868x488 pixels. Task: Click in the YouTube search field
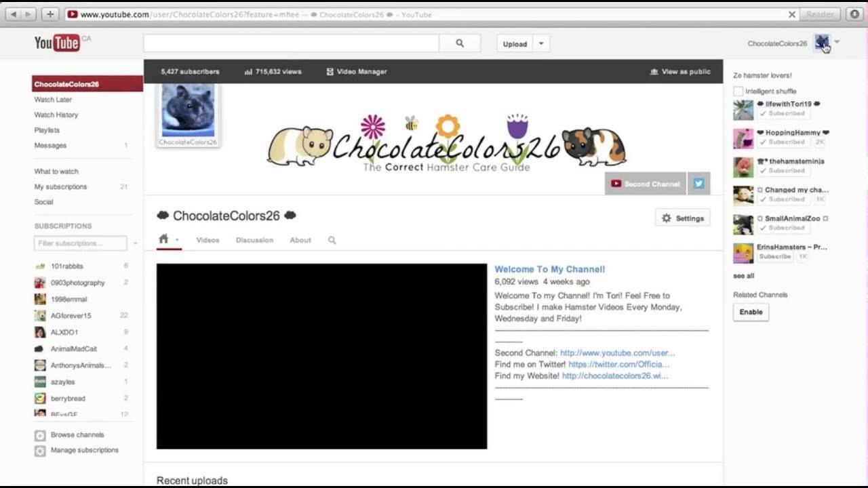pyautogui.click(x=292, y=43)
